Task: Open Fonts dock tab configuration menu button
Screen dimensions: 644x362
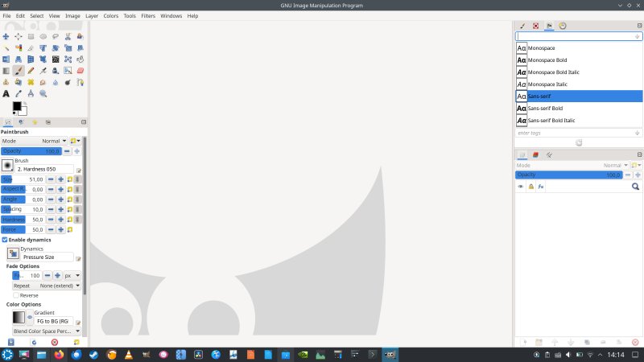Action: [x=639, y=26]
